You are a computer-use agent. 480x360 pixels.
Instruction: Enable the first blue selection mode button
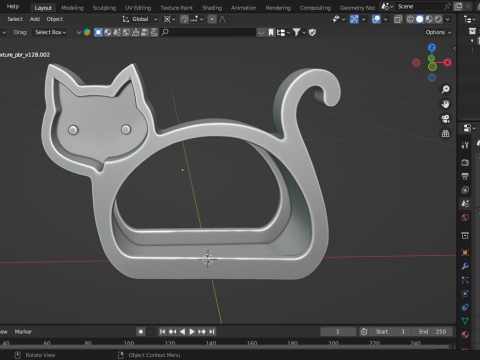[x=98, y=32]
